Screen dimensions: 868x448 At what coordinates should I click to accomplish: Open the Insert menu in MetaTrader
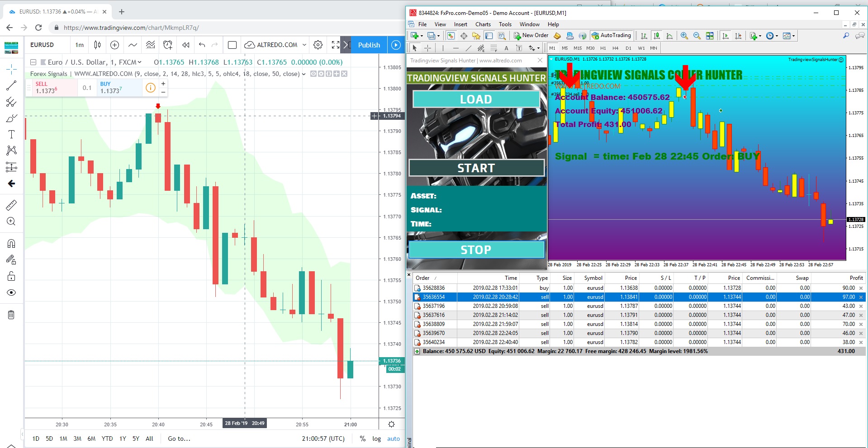pyautogui.click(x=460, y=24)
